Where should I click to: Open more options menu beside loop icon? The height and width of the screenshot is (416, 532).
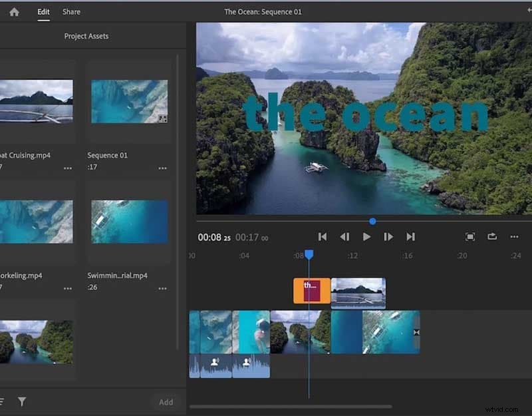click(x=513, y=236)
